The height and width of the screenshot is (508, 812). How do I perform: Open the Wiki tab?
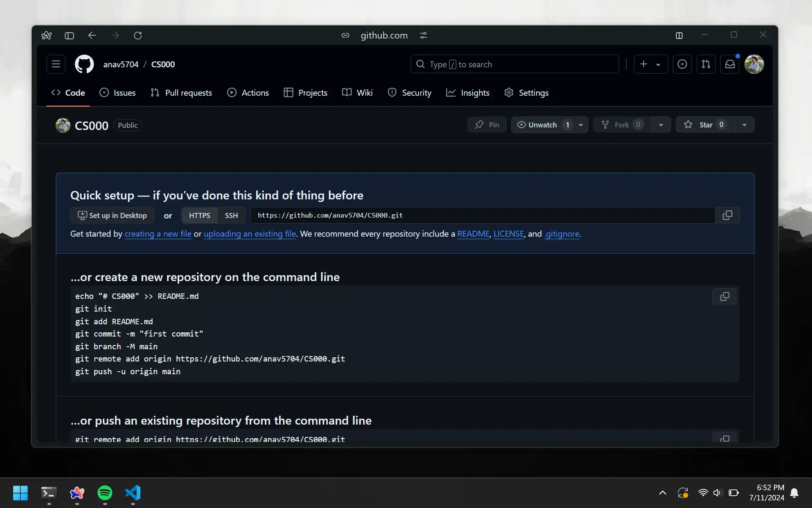357,92
